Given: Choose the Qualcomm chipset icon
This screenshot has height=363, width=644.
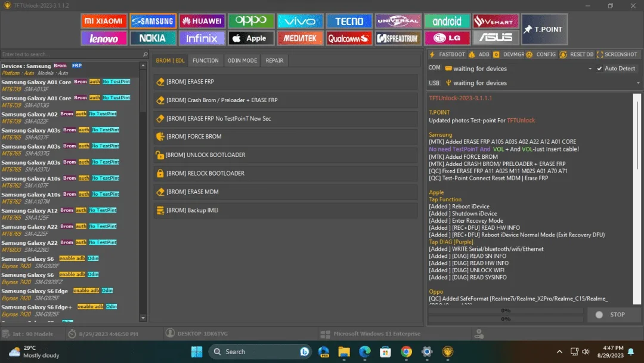Looking at the screenshot, I should [x=349, y=38].
